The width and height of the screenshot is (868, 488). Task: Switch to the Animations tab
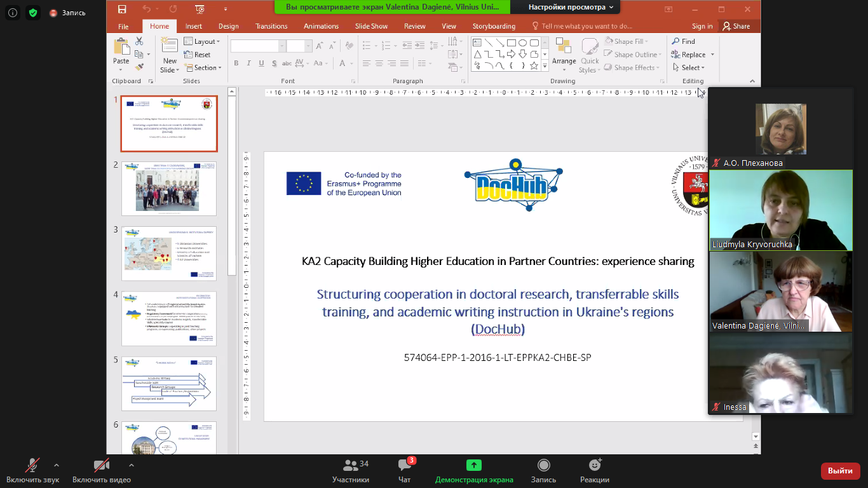(321, 26)
